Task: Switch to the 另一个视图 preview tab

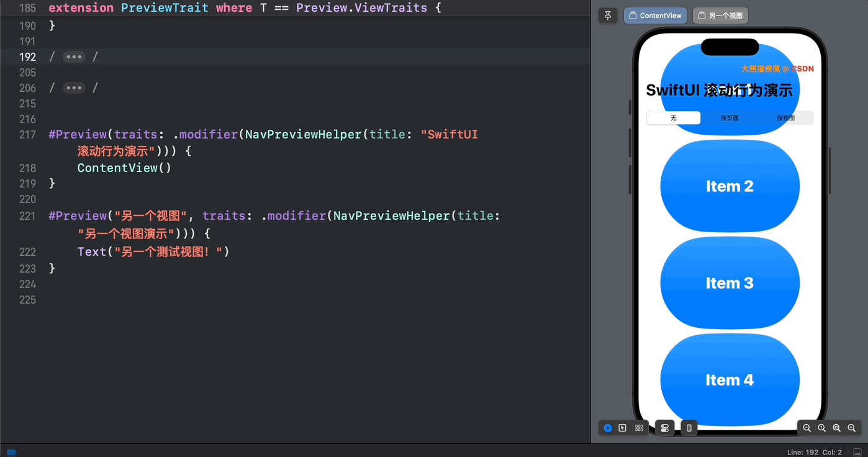Action: (x=720, y=16)
